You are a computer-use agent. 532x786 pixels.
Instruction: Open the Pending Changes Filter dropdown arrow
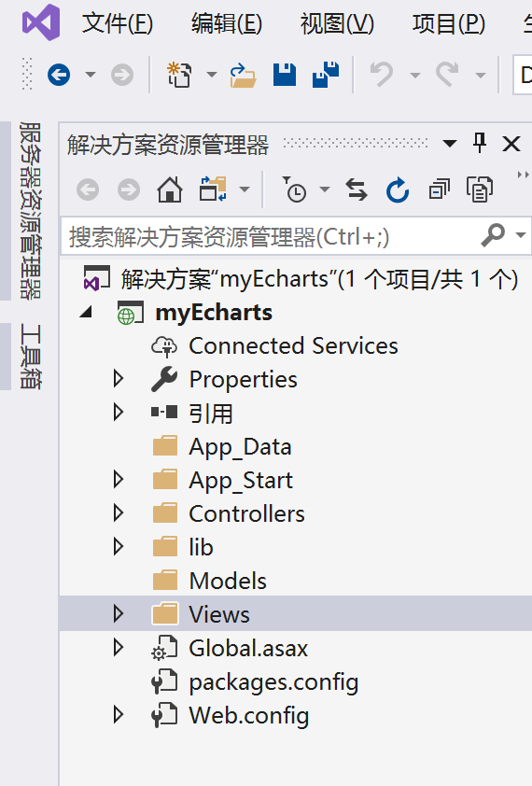[325, 189]
